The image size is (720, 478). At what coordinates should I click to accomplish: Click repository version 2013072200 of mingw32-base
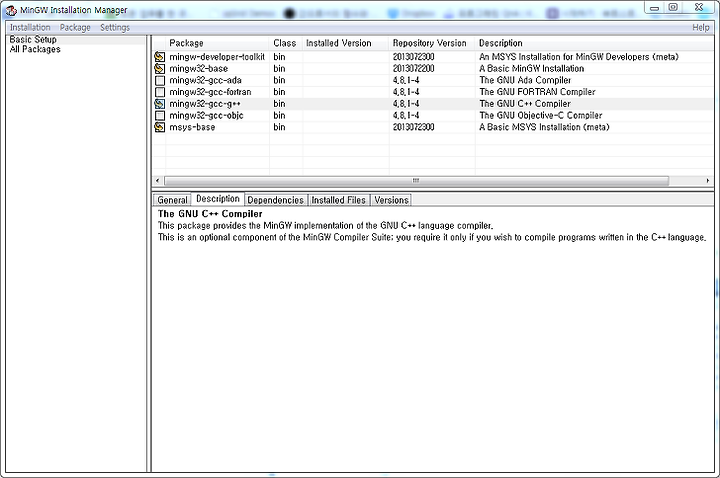tap(413, 68)
